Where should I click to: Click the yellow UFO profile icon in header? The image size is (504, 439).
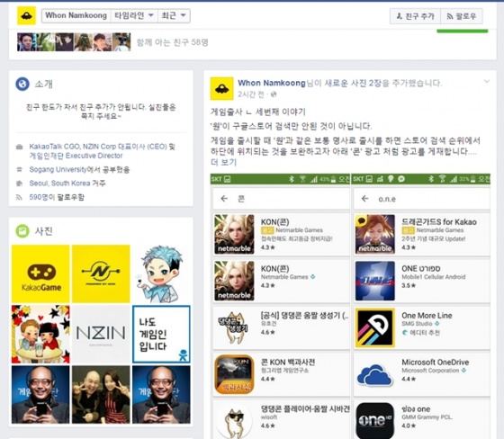tap(26, 15)
